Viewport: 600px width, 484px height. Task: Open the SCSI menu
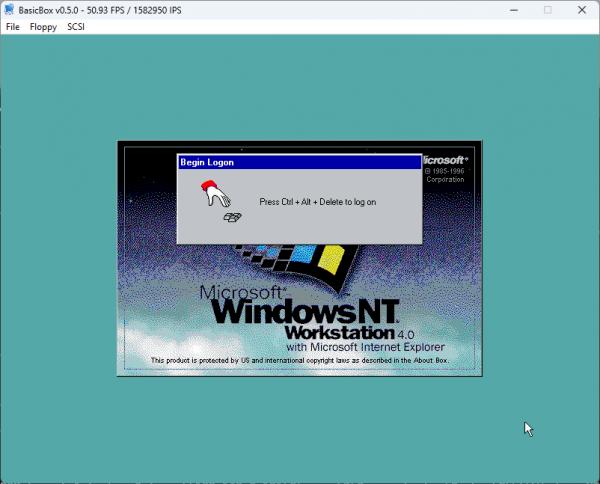click(x=76, y=27)
